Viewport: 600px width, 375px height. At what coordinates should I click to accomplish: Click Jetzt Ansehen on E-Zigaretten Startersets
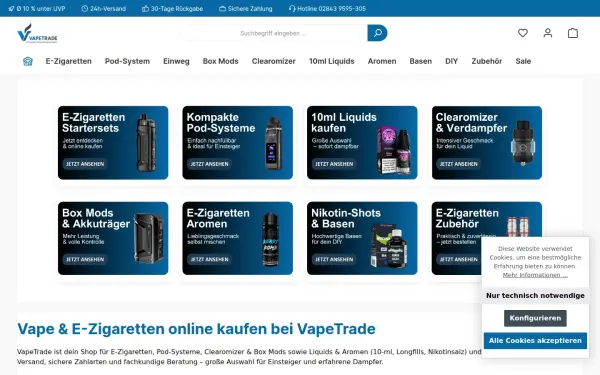85,164
